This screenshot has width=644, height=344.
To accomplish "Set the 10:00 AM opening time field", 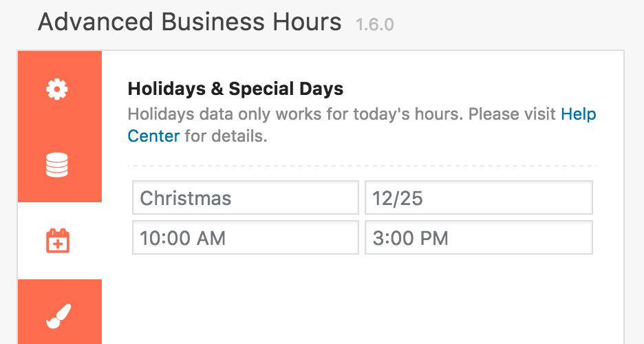I will click(246, 237).
